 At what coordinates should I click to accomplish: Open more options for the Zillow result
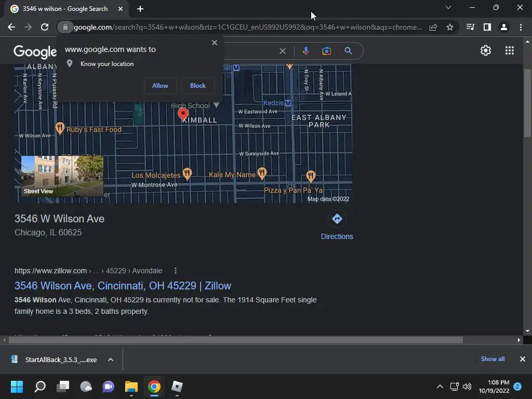(176, 271)
